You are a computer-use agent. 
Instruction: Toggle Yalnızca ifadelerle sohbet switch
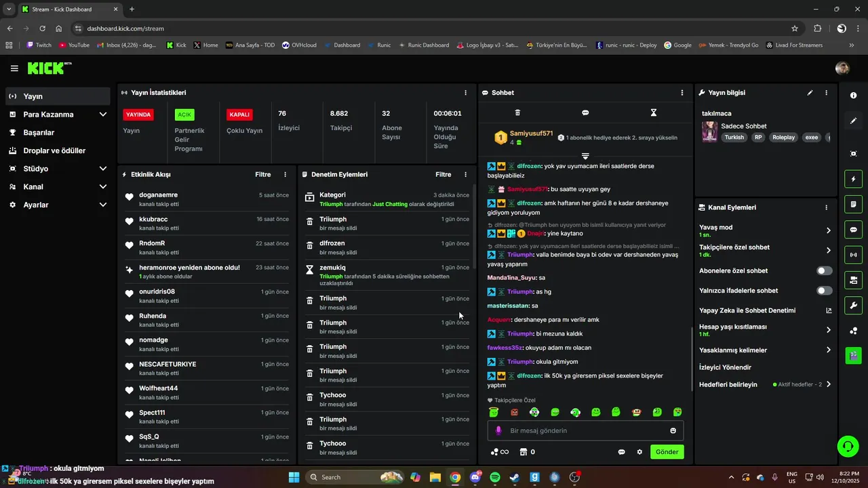pyautogui.click(x=824, y=291)
